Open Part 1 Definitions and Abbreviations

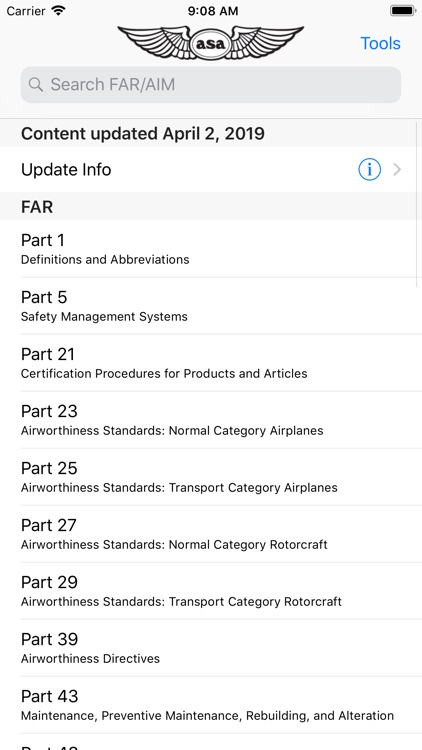[211, 248]
